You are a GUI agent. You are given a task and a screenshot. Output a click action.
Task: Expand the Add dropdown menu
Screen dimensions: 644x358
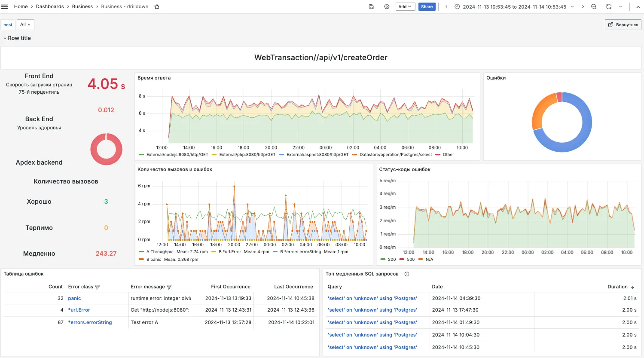[x=405, y=6]
